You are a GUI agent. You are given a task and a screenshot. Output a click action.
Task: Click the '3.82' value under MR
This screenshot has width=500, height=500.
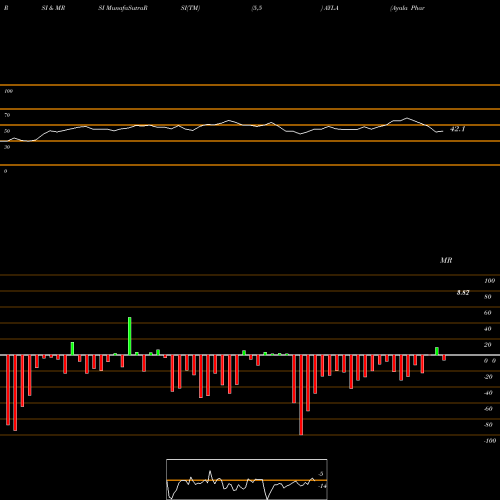coord(463,293)
